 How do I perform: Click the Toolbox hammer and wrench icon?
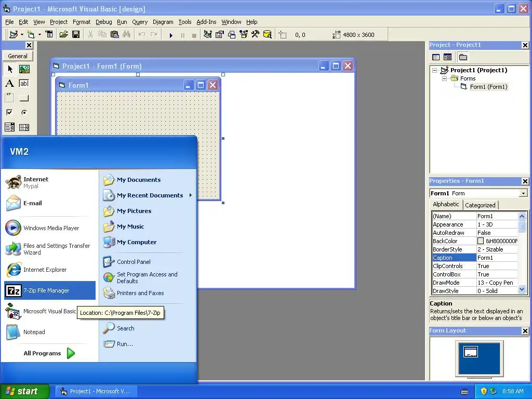255,34
